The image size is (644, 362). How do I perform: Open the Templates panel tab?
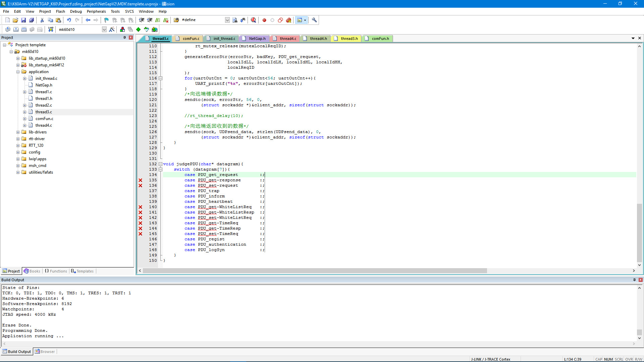pos(83,271)
